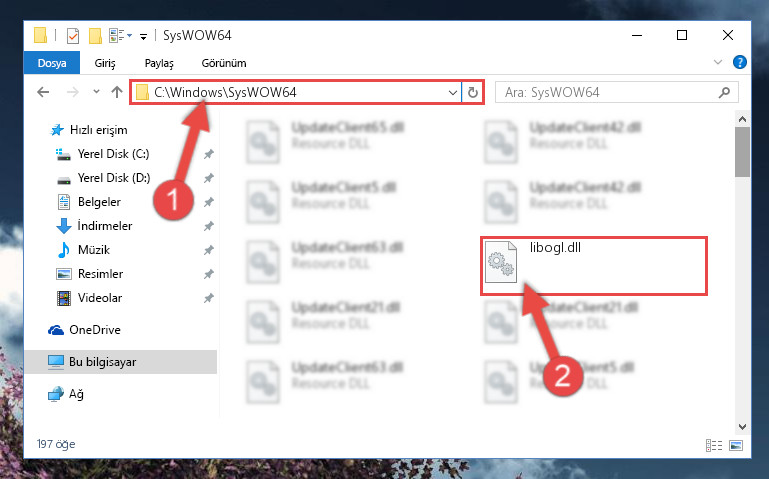Unpin Müzik from quick access
The image size is (769, 479).
208,250
